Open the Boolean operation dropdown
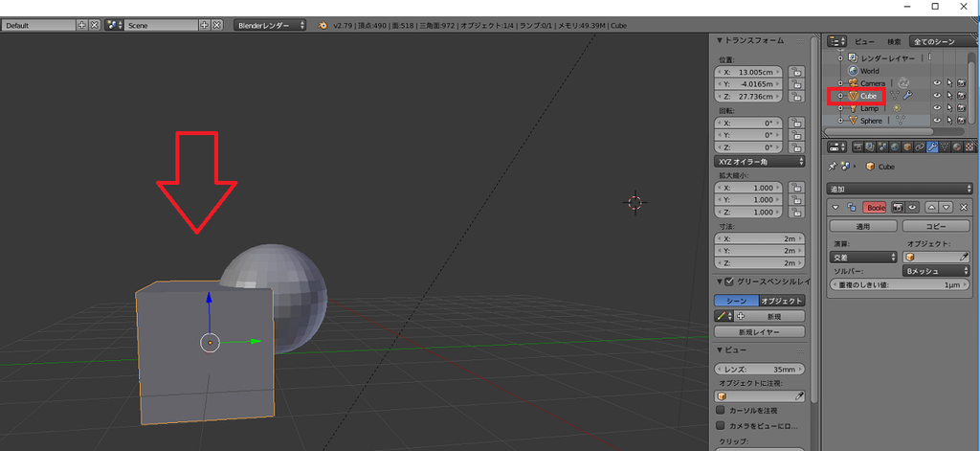 click(x=863, y=257)
